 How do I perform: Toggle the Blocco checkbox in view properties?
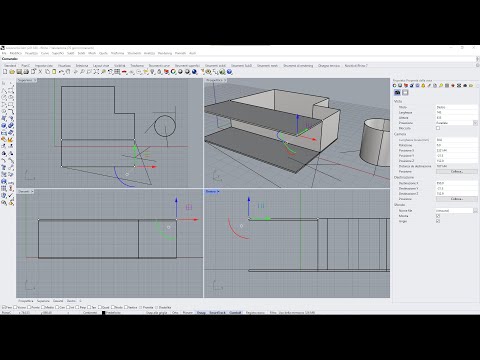(438, 128)
